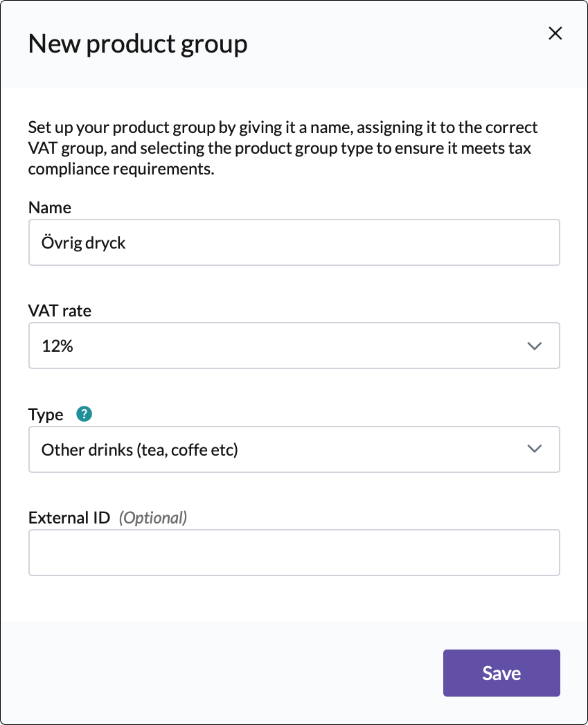The width and height of the screenshot is (588, 725).
Task: Click the teal help icon beside Type
Action: click(84, 414)
